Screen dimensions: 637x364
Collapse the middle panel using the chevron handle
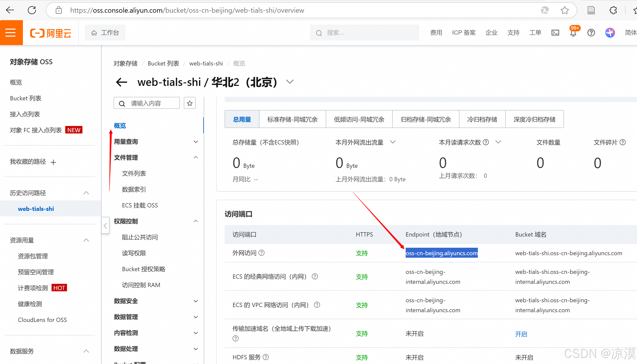click(x=105, y=225)
